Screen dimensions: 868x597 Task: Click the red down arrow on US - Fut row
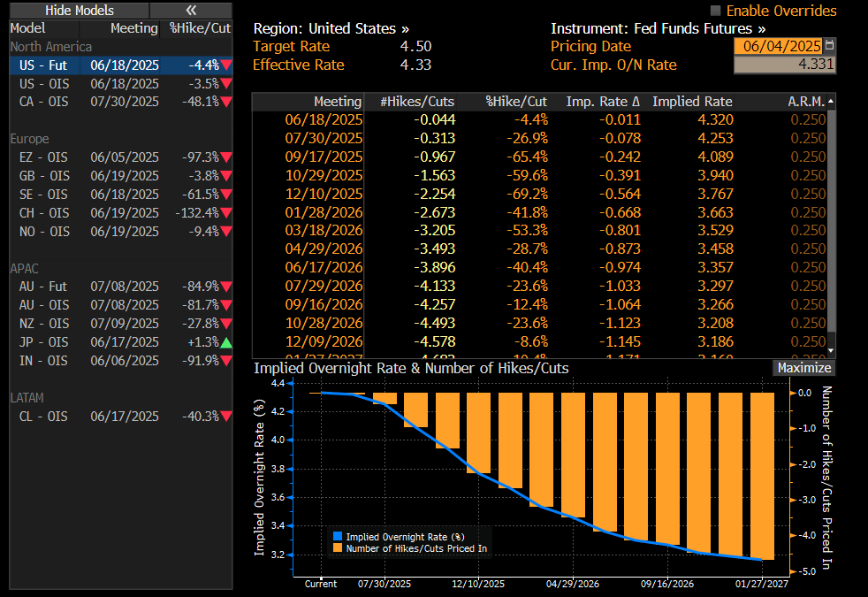pos(226,65)
